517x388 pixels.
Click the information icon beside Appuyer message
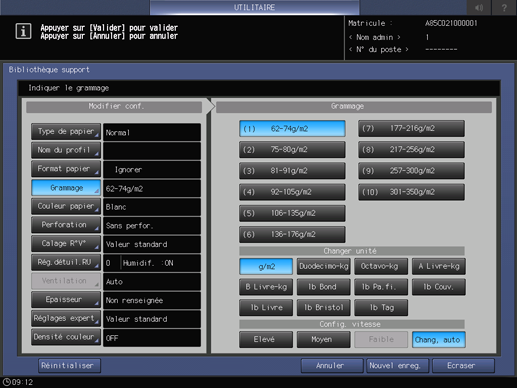[x=23, y=32]
